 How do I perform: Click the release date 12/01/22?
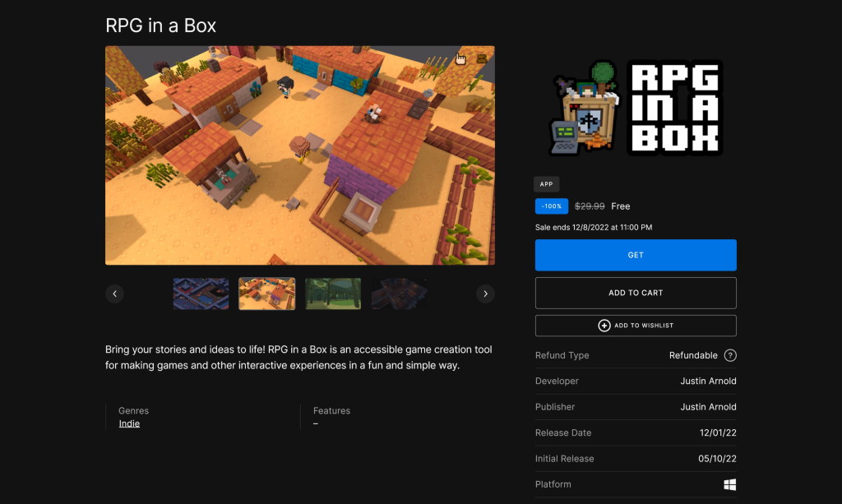[717, 432]
